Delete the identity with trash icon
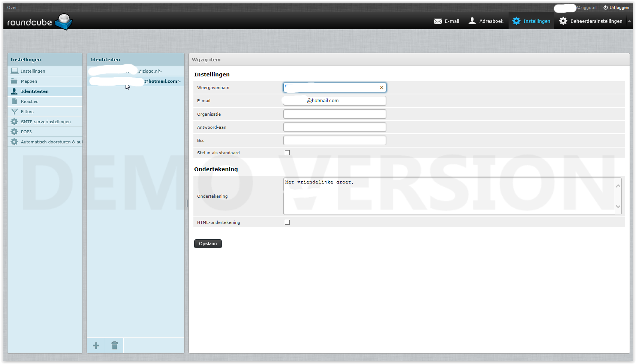The width and height of the screenshot is (636, 364). (x=115, y=346)
